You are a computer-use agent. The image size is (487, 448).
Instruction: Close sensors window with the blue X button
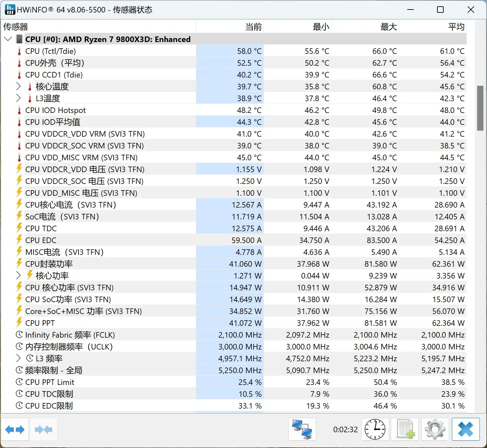coord(466,429)
